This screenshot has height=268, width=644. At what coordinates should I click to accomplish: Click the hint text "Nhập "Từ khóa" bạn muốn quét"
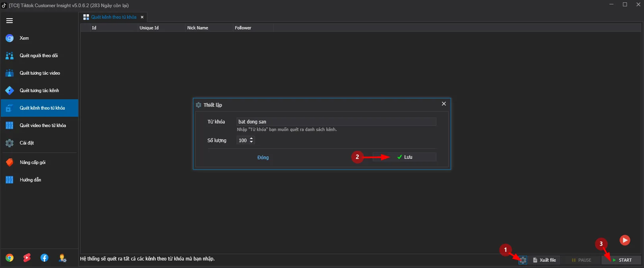pyautogui.click(x=287, y=129)
